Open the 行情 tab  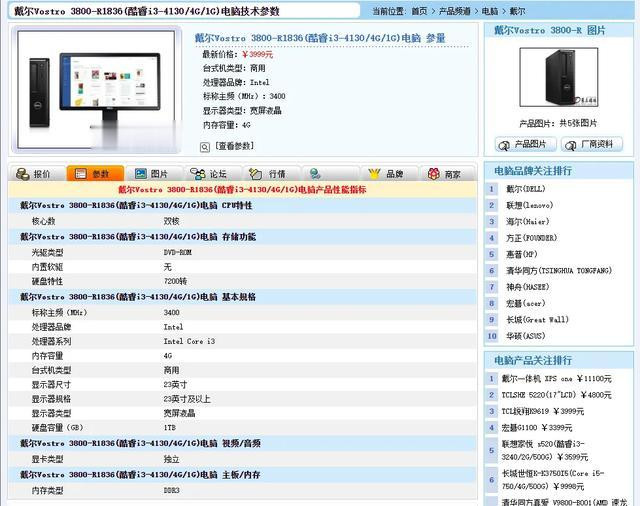(x=272, y=174)
